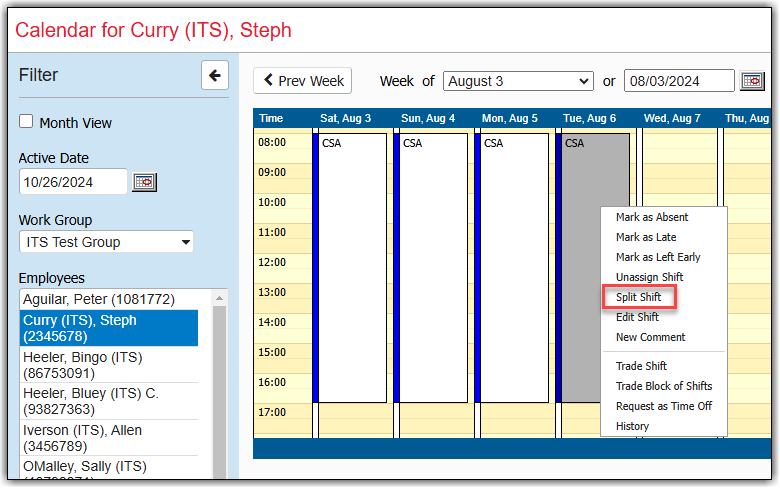Expand the Work Group dropdown
The height and width of the screenshot is (488, 780).
[x=106, y=242]
